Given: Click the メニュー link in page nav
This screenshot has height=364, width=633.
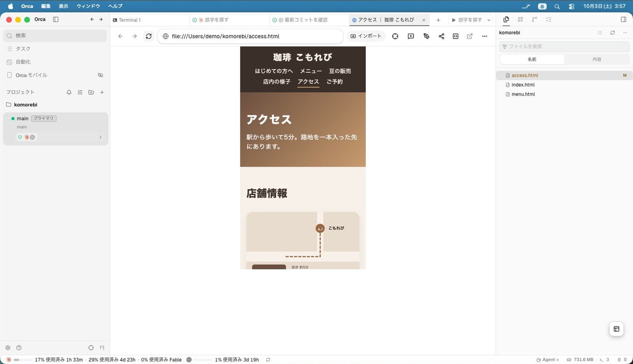Looking at the screenshot, I should [311, 71].
